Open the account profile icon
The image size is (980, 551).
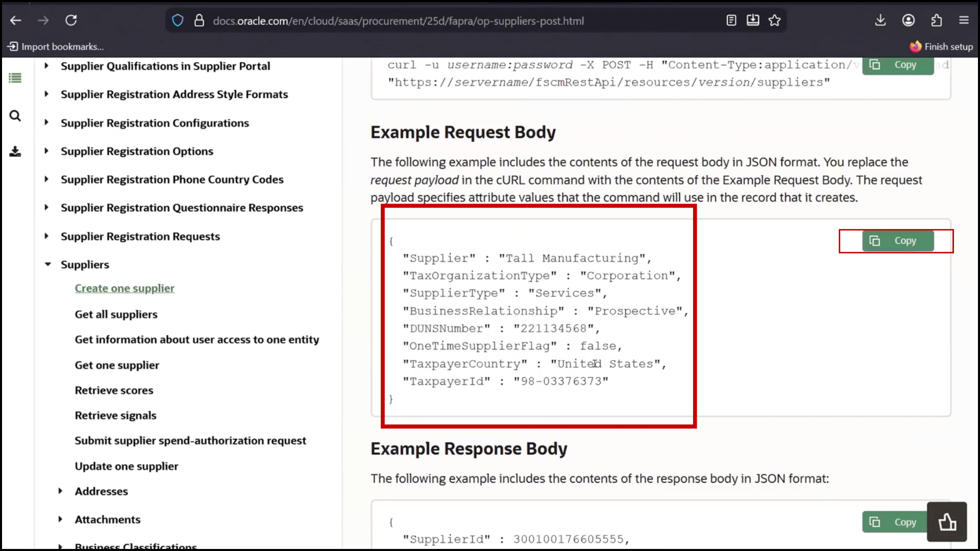(909, 20)
